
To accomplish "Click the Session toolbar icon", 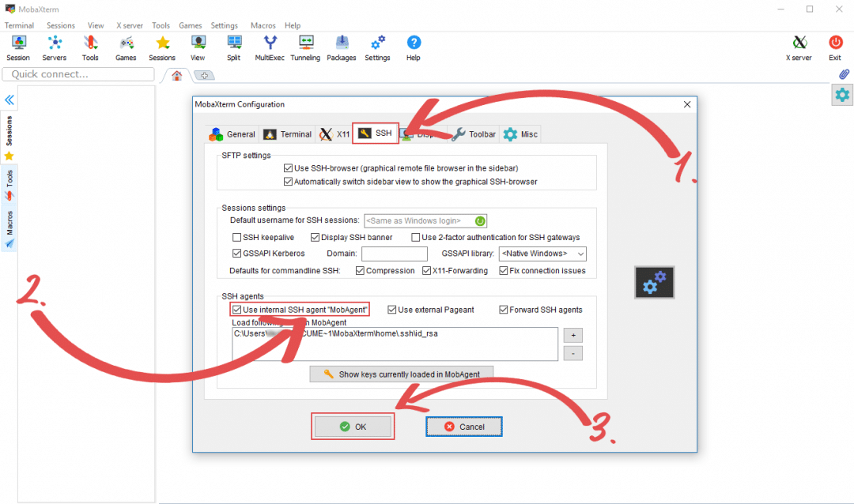I will tap(17, 47).
